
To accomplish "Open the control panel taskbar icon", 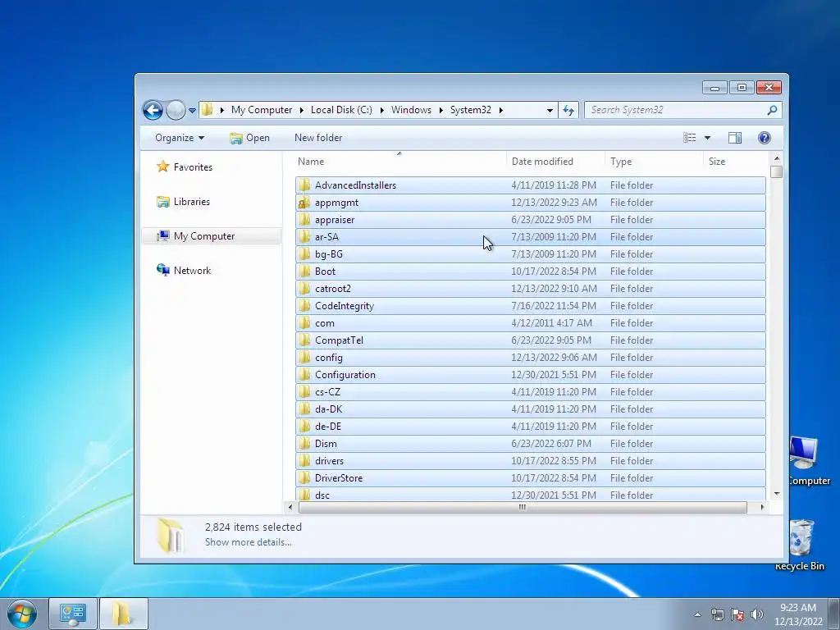I will tap(73, 614).
